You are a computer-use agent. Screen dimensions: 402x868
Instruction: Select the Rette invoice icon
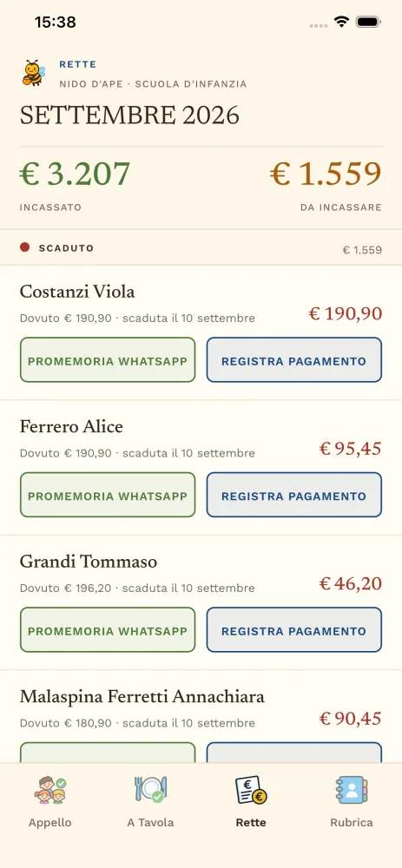(x=251, y=790)
